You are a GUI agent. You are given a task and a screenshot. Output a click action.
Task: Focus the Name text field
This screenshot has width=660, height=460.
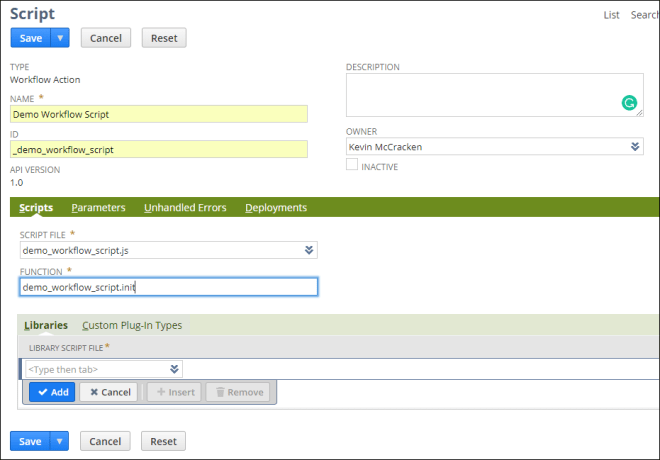click(x=158, y=114)
